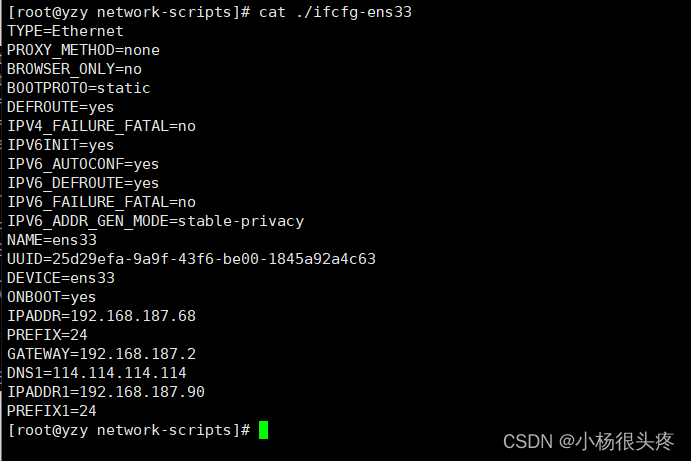691x461 pixels.
Task: Click the UUID value line
Action: coord(191,259)
